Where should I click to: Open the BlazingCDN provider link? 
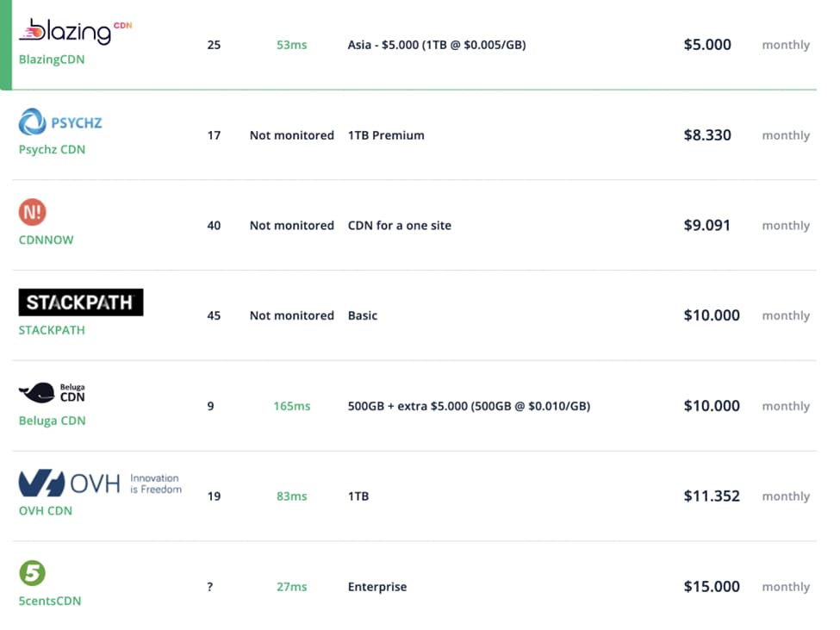pyautogui.click(x=50, y=59)
